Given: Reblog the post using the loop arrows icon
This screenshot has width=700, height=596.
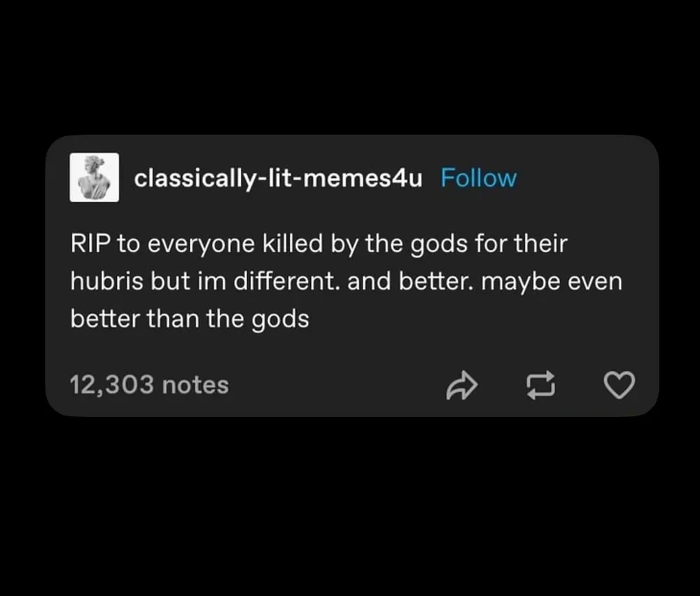Looking at the screenshot, I should coord(541,385).
